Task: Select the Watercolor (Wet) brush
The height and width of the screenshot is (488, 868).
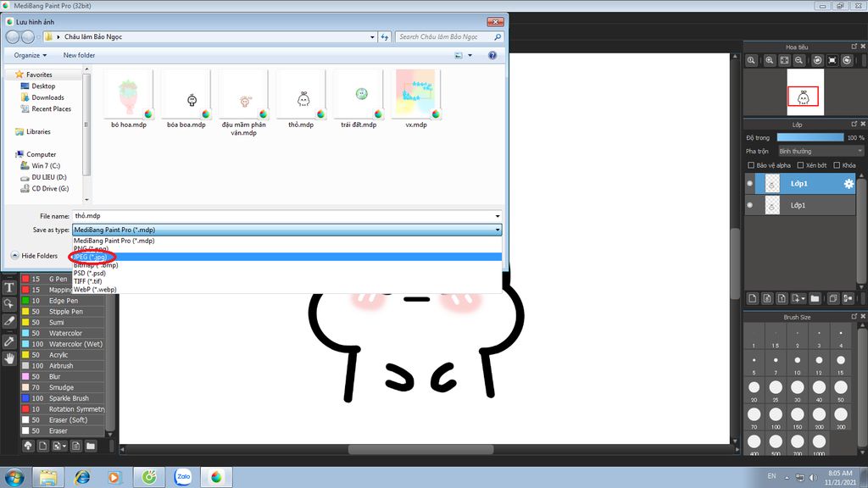Action: 63,344
